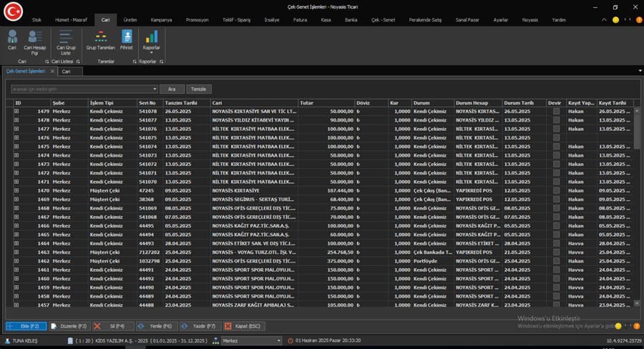Toggle Devir checkbox for ID 1479
This screenshot has height=349, width=644.
pyautogui.click(x=556, y=112)
